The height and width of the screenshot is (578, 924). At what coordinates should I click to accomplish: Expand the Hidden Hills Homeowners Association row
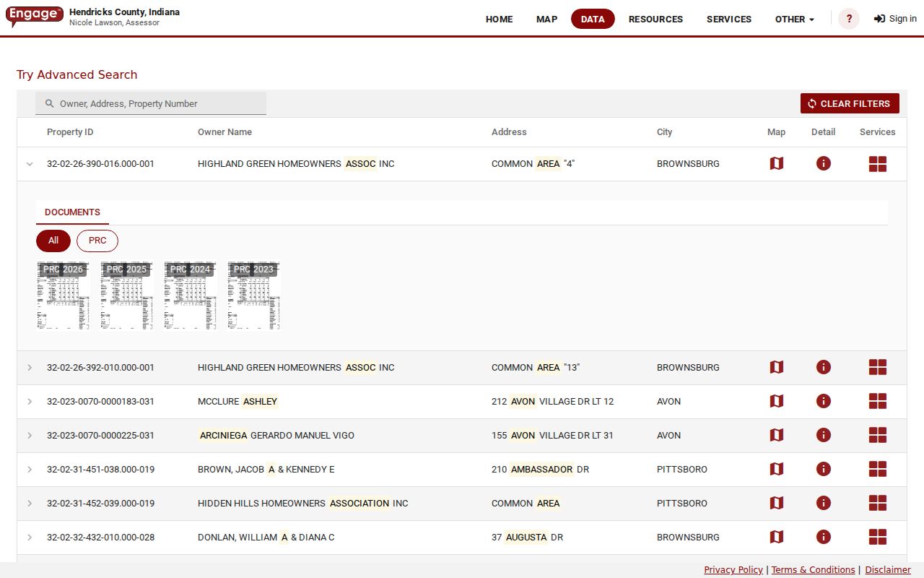pos(30,504)
